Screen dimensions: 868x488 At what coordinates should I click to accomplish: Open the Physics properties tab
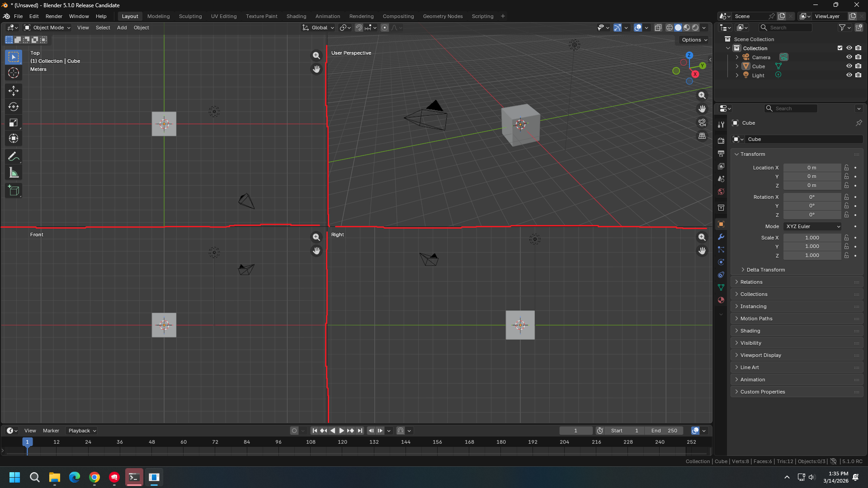(721, 262)
